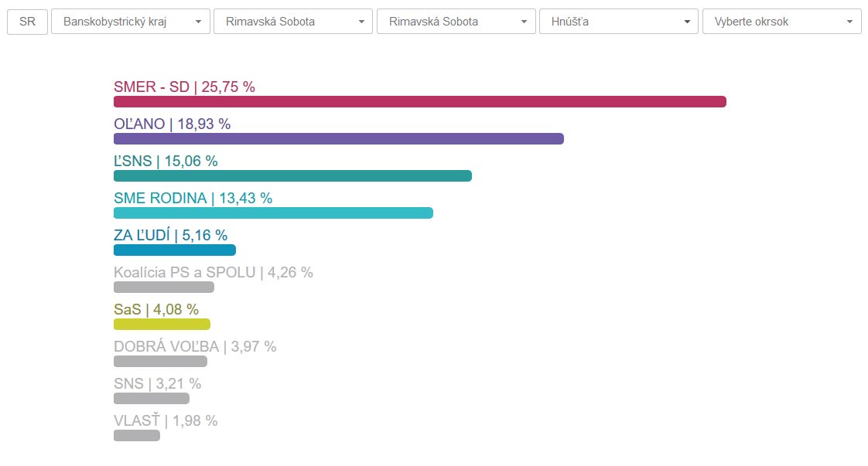Screen dimensions: 868x466
Task: Click the crimson SMER - SD result bar
Action: (419, 102)
